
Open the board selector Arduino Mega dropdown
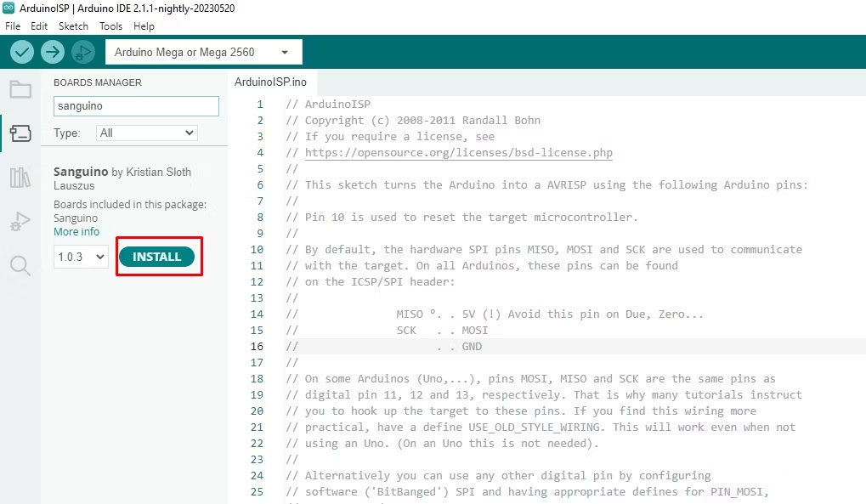coord(204,52)
